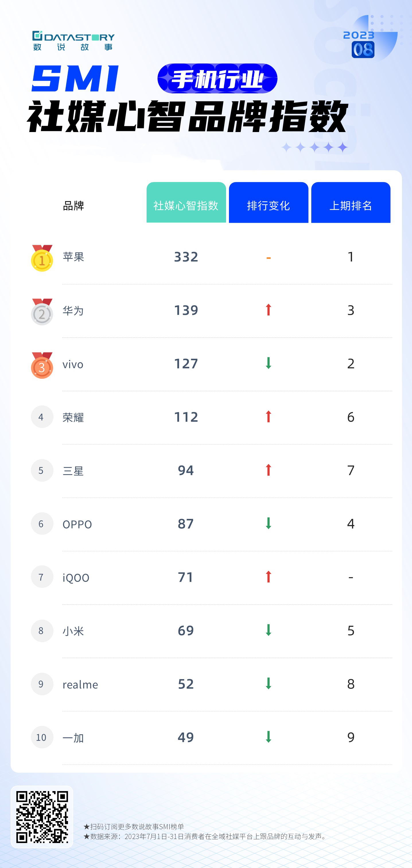The image size is (412, 868).
Task: Click the 332 index value for 苹果
Action: click(x=186, y=257)
